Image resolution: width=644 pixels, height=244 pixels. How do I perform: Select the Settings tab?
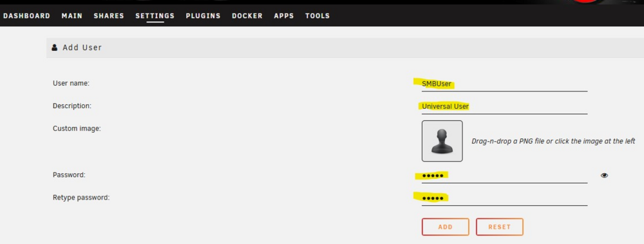click(155, 16)
